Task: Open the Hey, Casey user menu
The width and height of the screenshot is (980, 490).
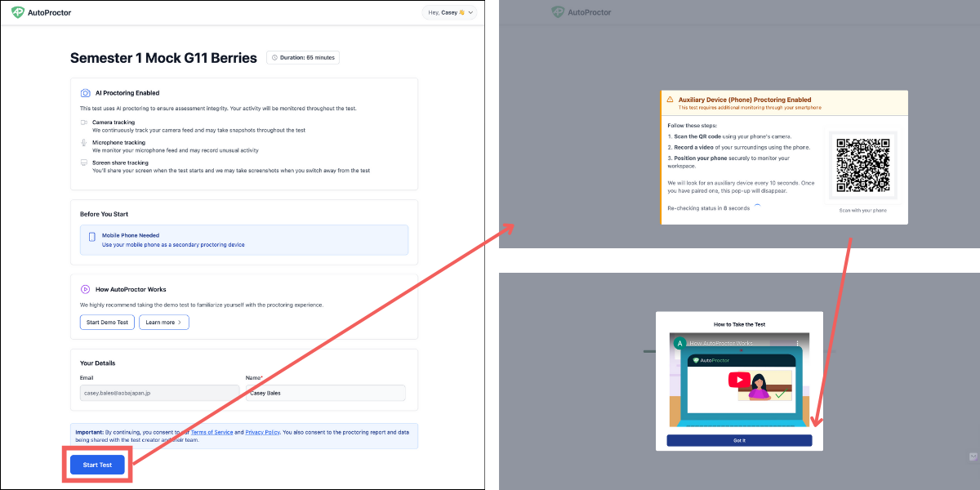Action: pyautogui.click(x=448, y=13)
